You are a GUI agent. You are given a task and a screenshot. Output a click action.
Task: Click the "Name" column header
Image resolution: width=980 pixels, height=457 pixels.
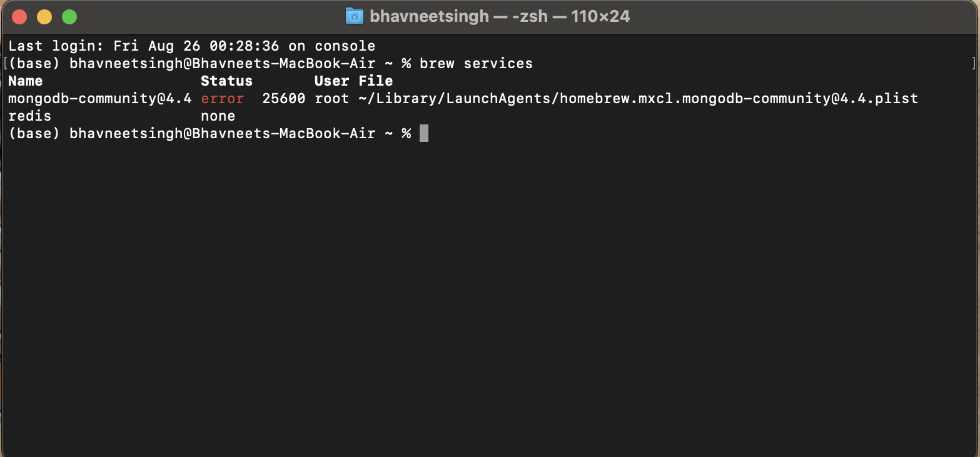coord(26,81)
